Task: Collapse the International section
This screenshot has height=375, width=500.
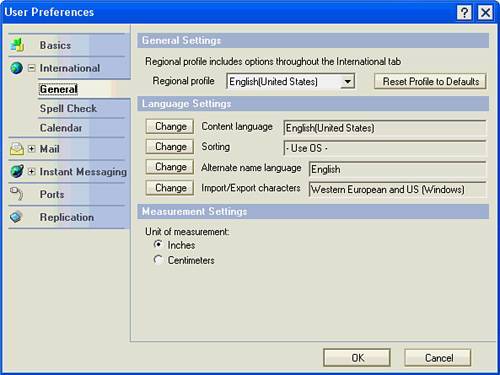Action: pyautogui.click(x=31, y=68)
